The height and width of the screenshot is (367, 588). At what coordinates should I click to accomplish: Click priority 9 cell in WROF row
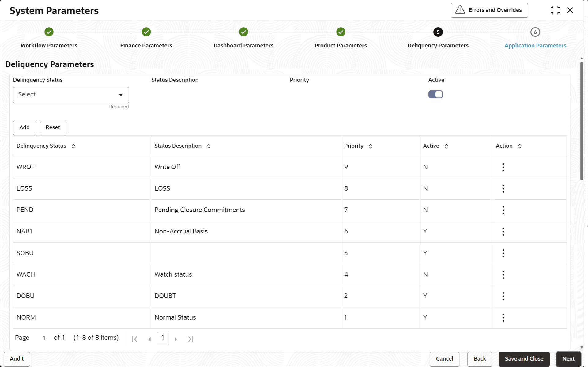coord(380,167)
